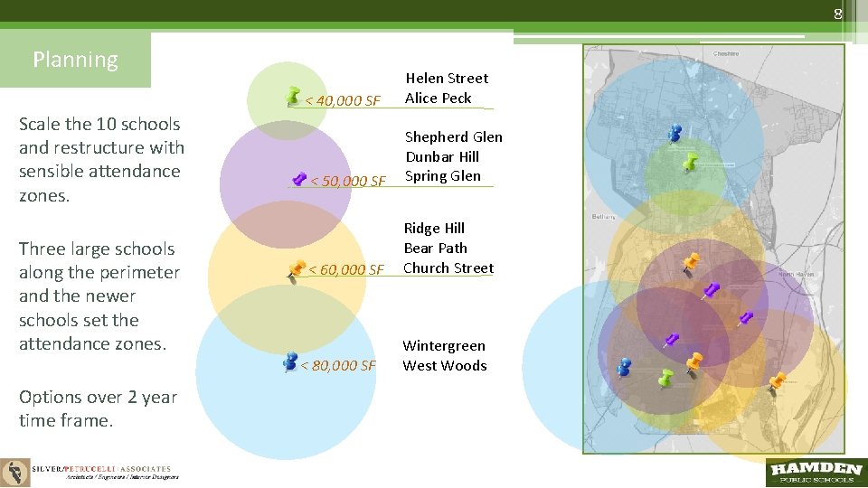
Task: Select the northernmost blue pushpin on the map
Action: pyautogui.click(x=675, y=133)
